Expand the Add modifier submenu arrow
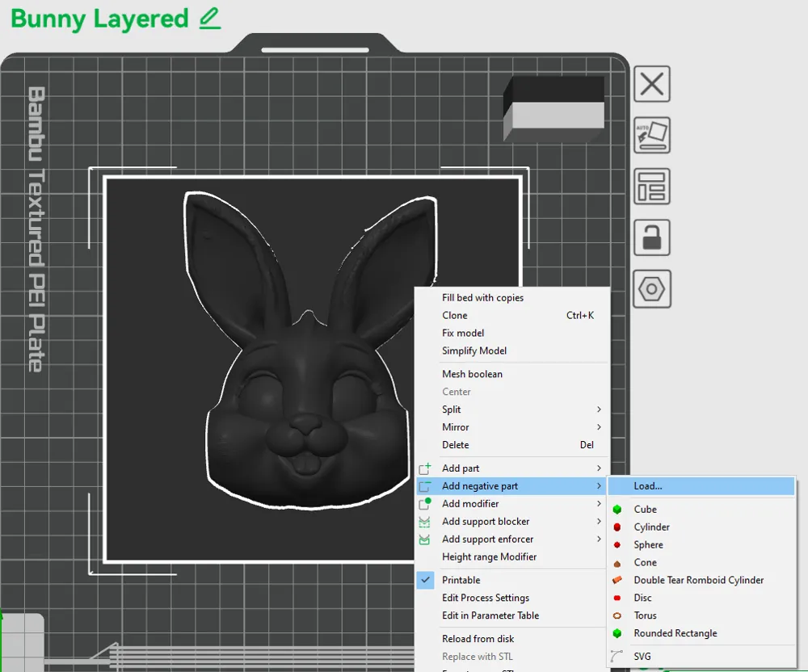Image resolution: width=808 pixels, height=672 pixels. click(x=599, y=504)
